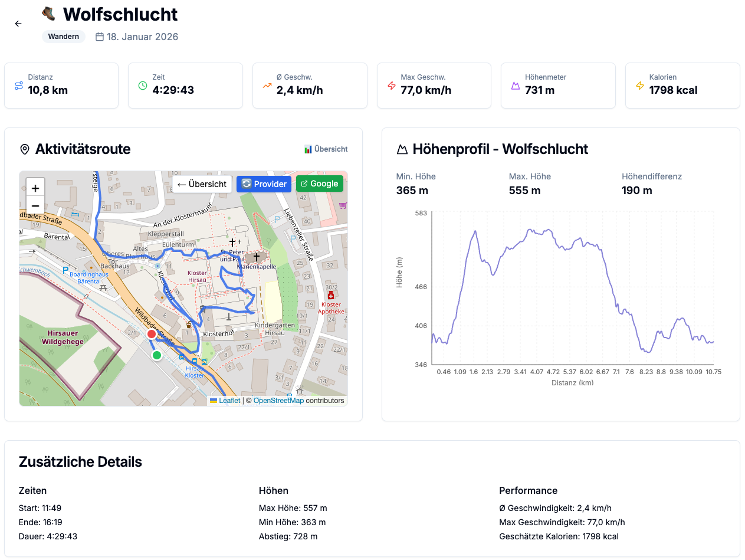Click the Kalorien stat card

coord(682,86)
